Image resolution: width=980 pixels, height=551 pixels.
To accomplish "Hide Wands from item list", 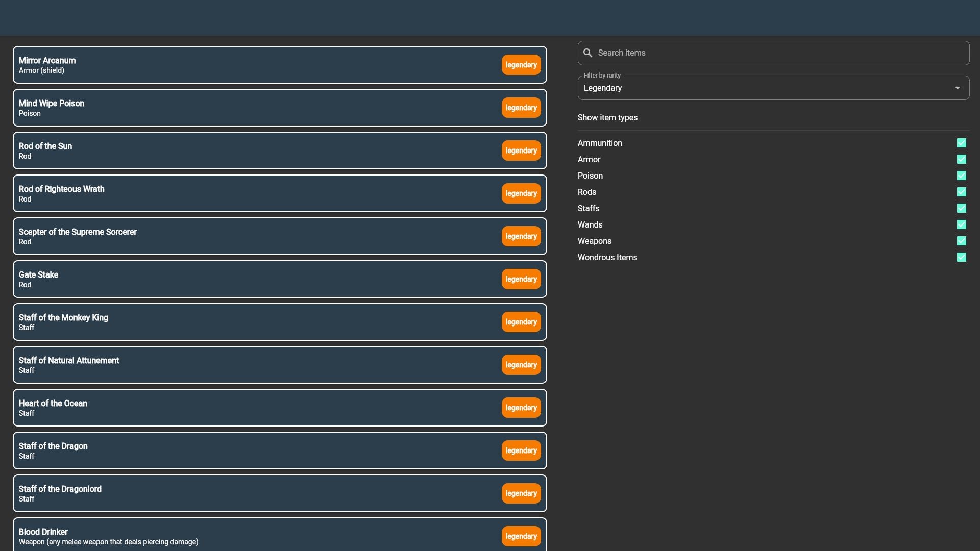I will point(961,225).
